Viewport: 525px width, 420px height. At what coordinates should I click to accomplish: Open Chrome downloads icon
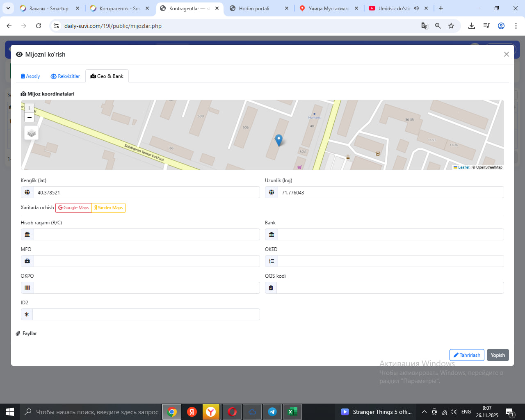[472, 26]
